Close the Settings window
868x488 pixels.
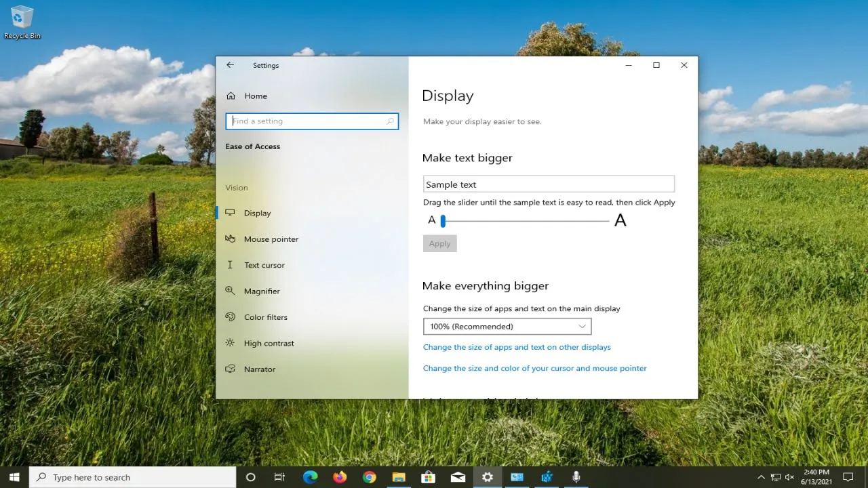pyautogui.click(x=684, y=65)
